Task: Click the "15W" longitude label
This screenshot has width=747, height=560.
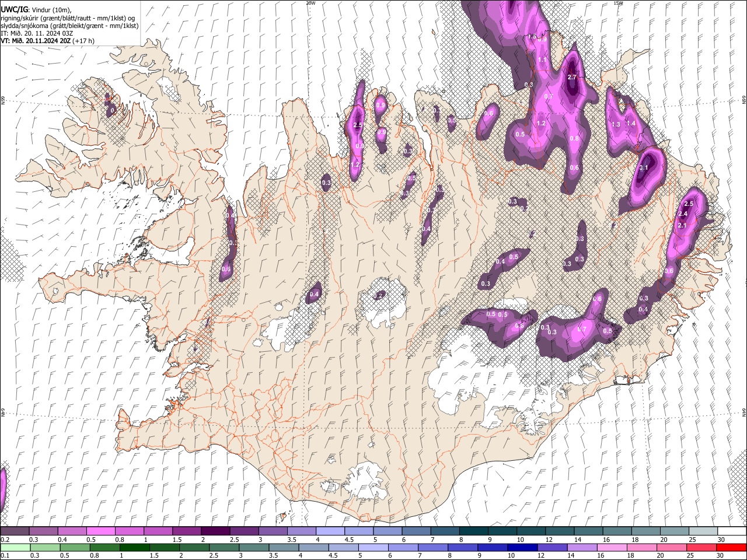Action: pos(618,3)
